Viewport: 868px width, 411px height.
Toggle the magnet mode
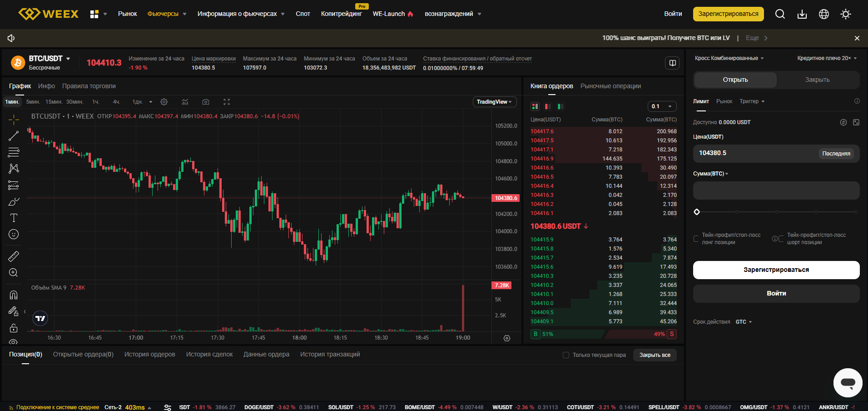click(x=14, y=295)
